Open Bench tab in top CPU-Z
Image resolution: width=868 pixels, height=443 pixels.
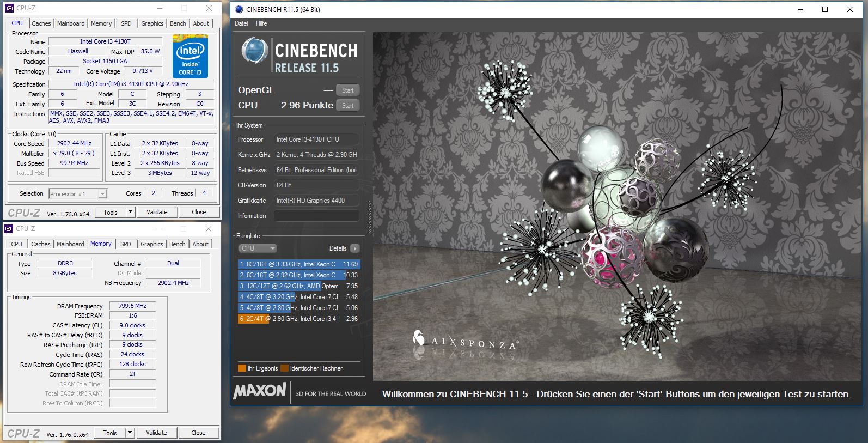coord(178,23)
